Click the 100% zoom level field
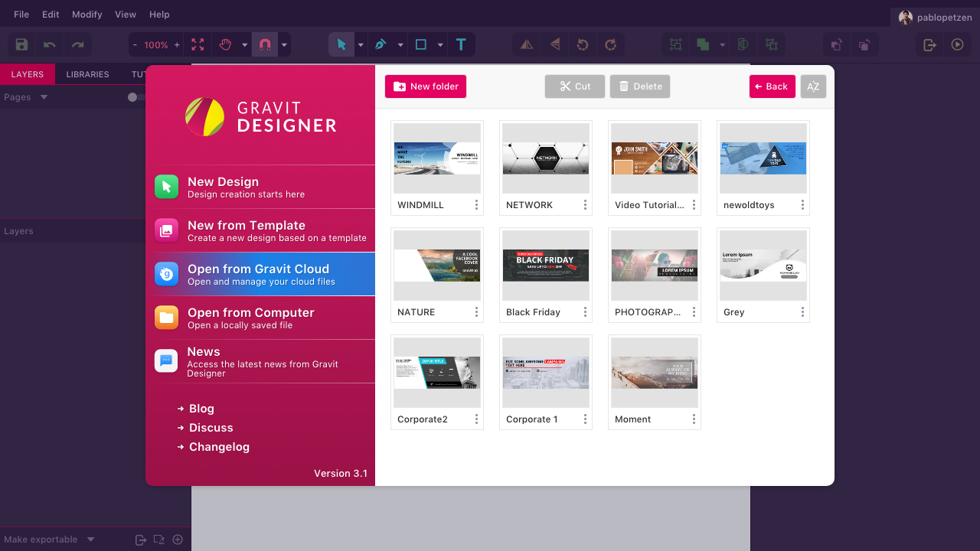 click(x=156, y=45)
